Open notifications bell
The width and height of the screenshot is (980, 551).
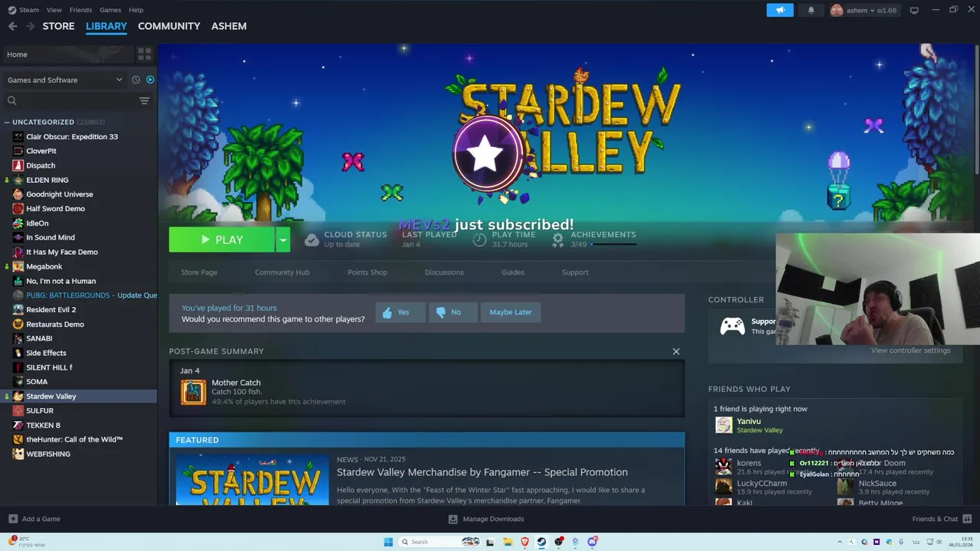point(811,10)
